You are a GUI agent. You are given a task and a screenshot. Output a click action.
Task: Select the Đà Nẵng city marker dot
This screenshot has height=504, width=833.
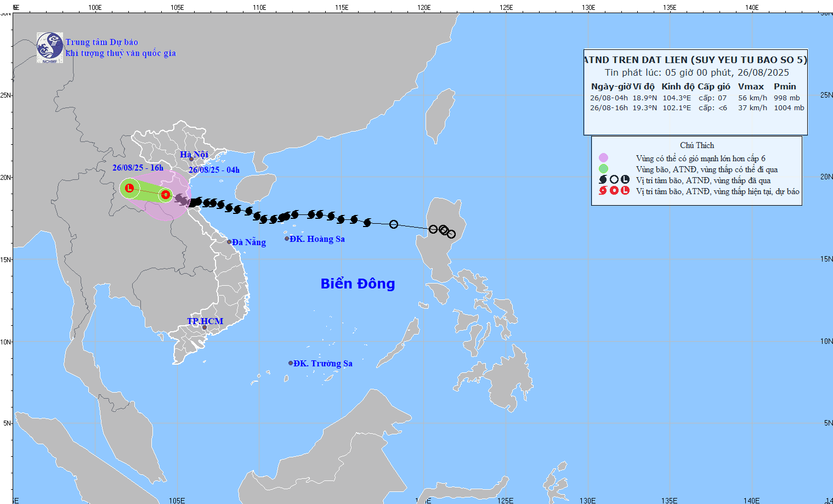pos(229,242)
